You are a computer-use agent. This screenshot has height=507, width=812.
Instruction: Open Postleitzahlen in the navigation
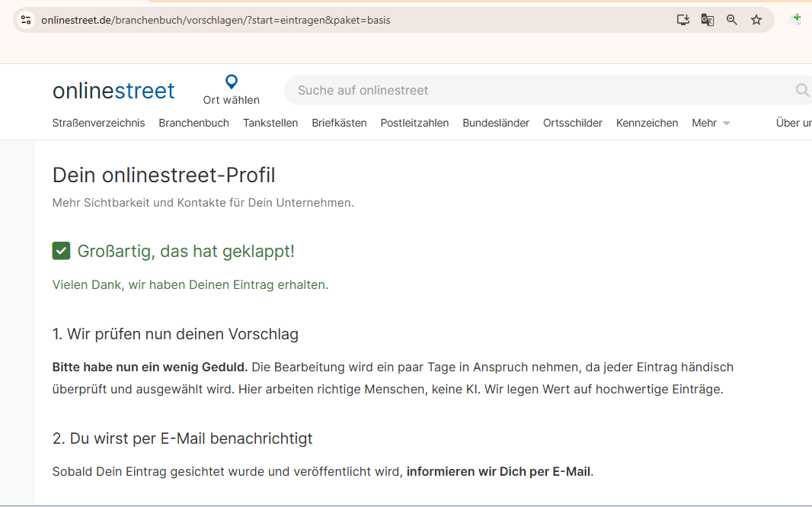(414, 123)
